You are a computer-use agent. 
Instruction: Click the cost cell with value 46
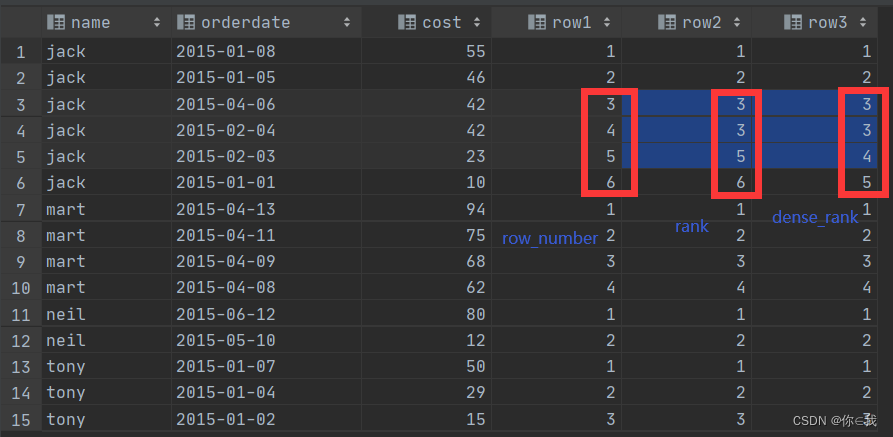click(426, 77)
